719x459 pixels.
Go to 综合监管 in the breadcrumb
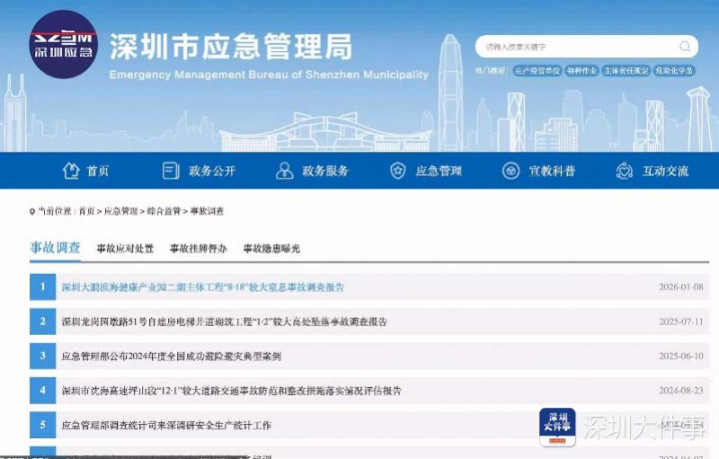163,211
